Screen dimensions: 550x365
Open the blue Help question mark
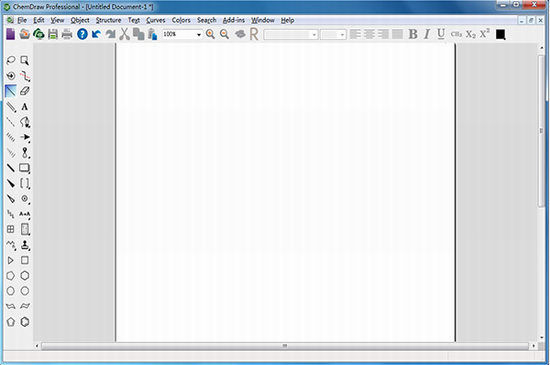[82, 34]
